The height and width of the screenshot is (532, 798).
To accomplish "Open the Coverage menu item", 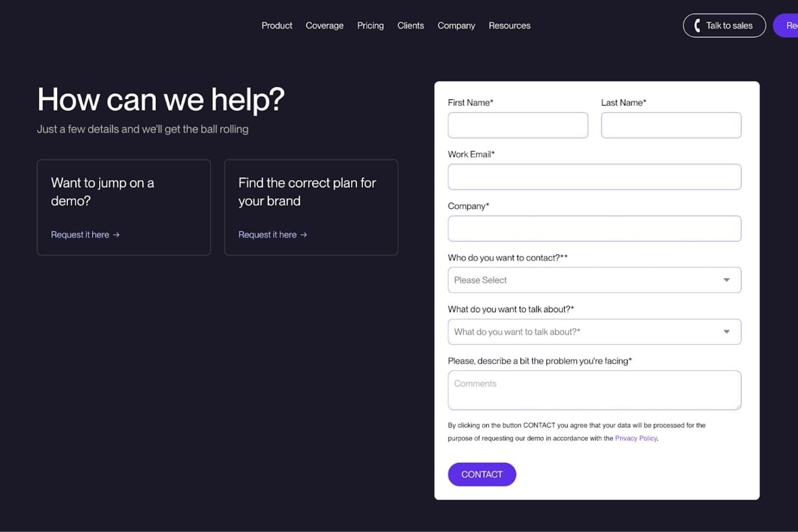I will (325, 25).
